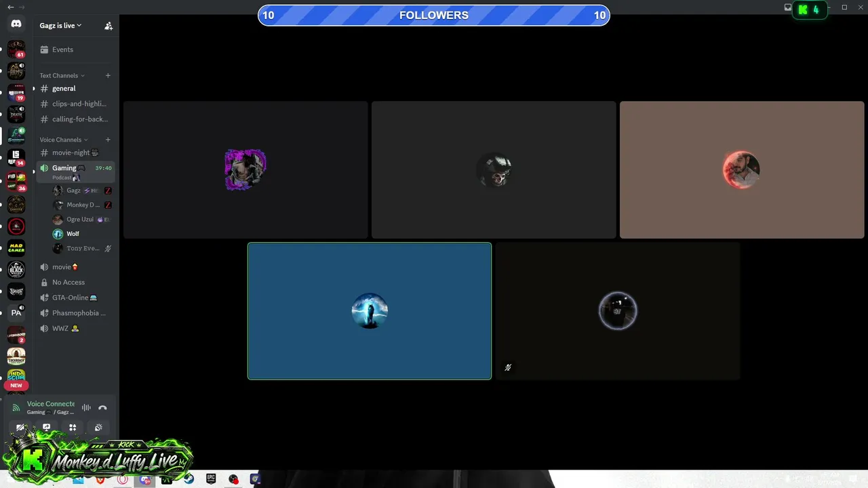Focus the red-avatar participant tile

tap(742, 170)
